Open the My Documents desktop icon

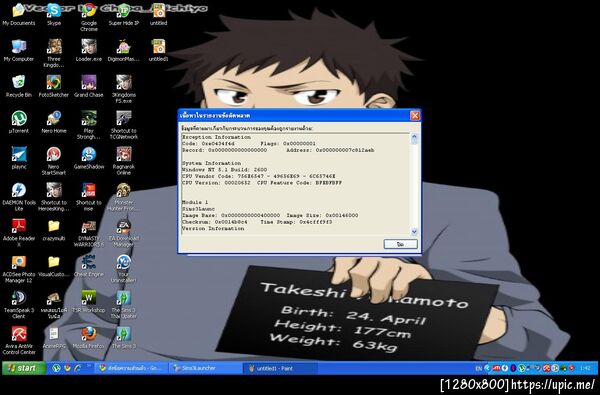coord(18,15)
